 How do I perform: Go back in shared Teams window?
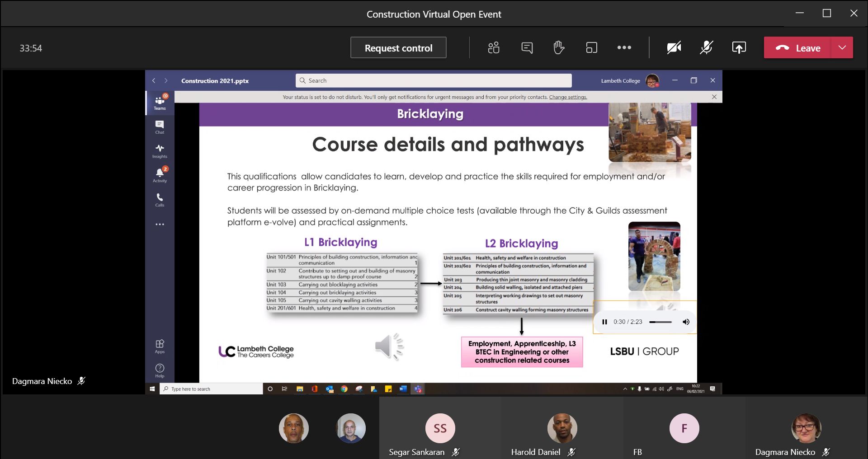pos(154,80)
